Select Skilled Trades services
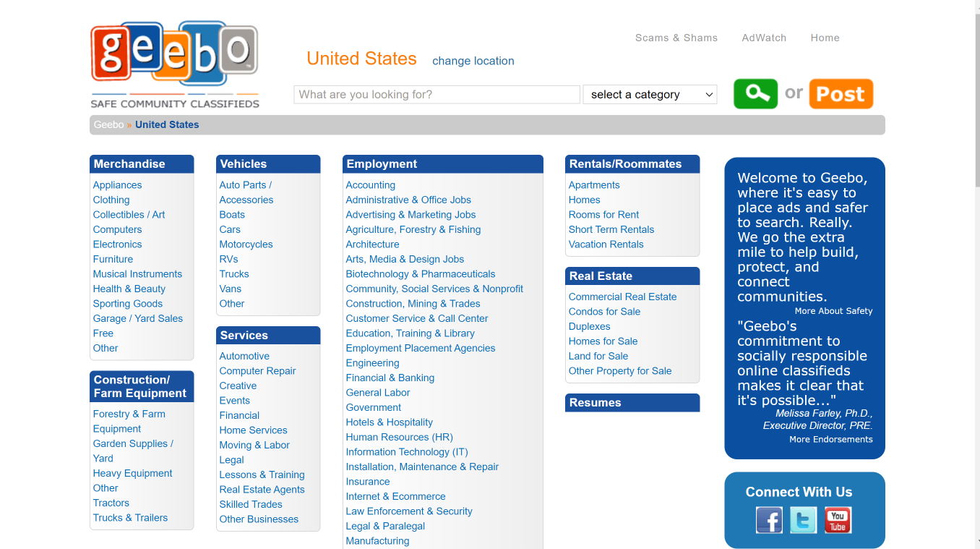980x549 pixels. pyautogui.click(x=251, y=504)
